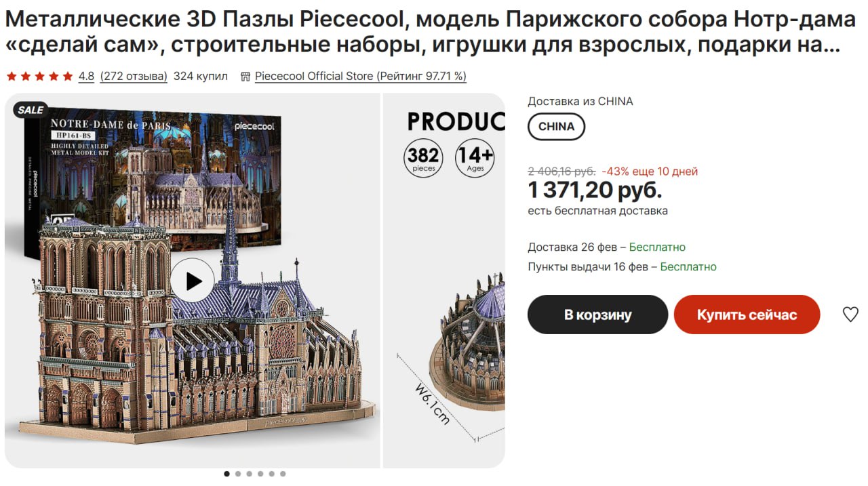This screenshot has width=868, height=486.
Task: Open the 272 отзыва reviews link
Action: click(134, 77)
